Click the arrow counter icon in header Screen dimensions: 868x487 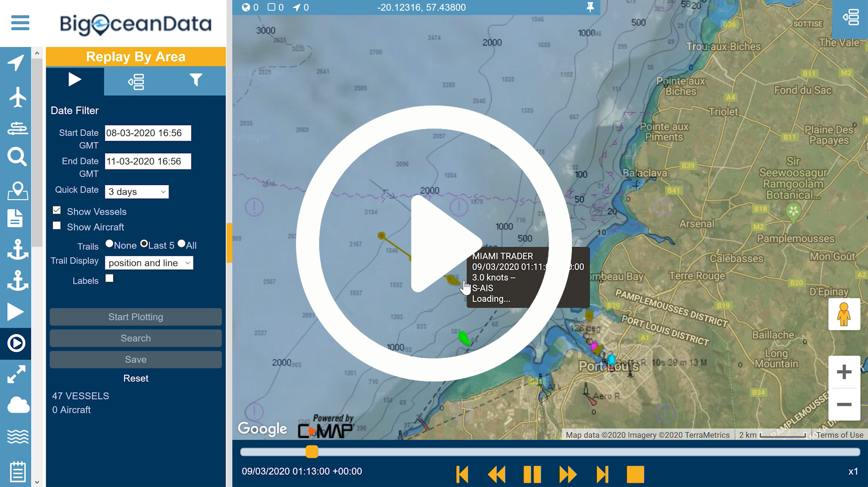[x=296, y=7]
